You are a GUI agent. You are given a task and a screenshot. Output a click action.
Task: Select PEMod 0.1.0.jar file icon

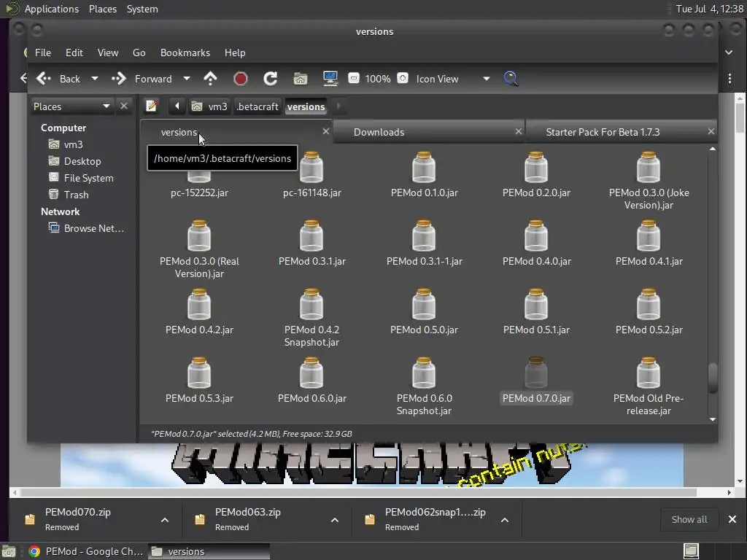tap(424, 167)
